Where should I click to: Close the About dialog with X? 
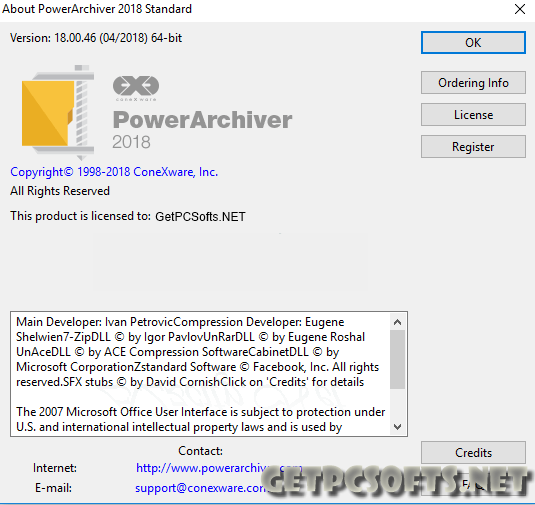(520, 9)
